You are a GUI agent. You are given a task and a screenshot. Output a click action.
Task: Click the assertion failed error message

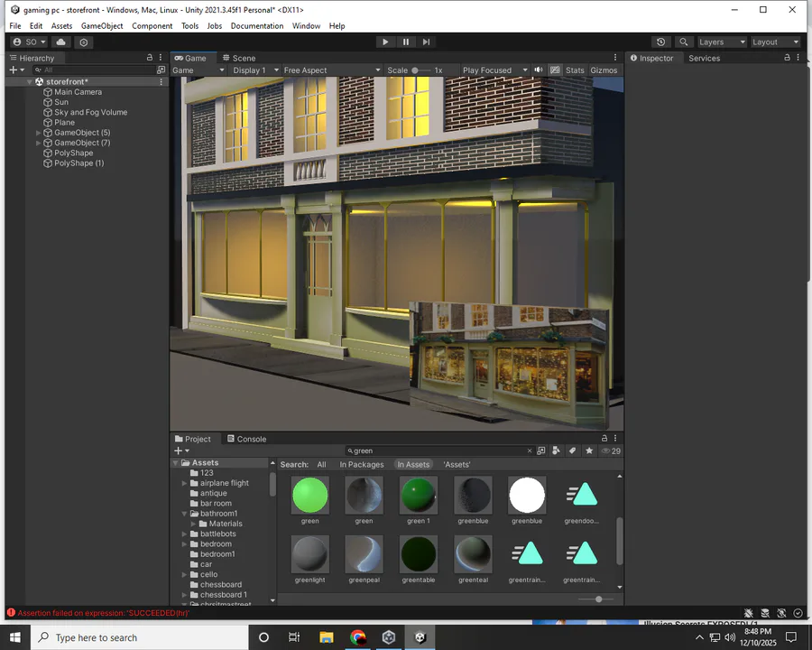point(103,613)
